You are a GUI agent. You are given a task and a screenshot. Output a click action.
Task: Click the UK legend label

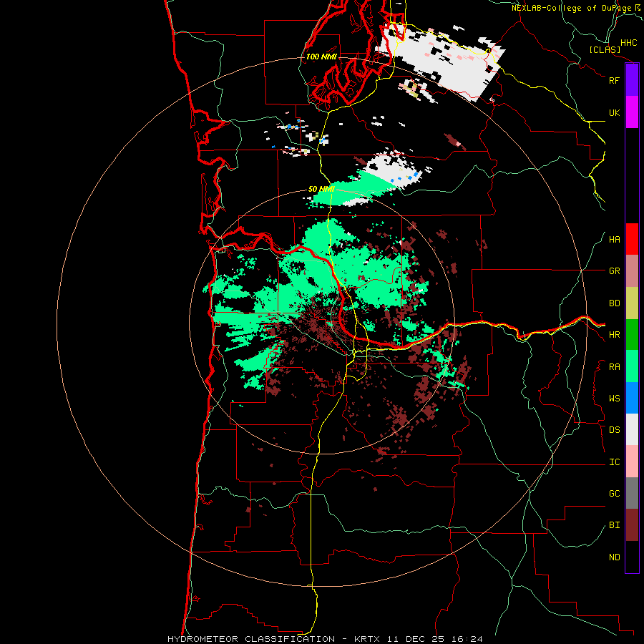point(614,112)
